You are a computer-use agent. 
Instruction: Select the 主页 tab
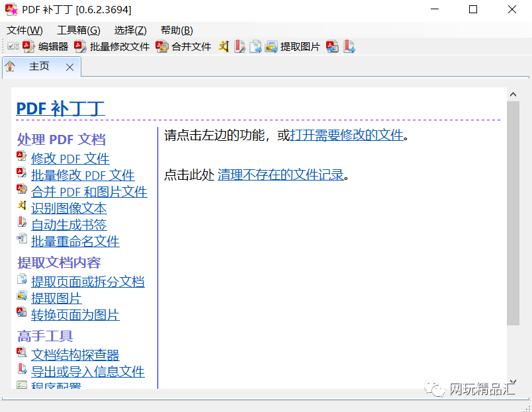tap(39, 66)
